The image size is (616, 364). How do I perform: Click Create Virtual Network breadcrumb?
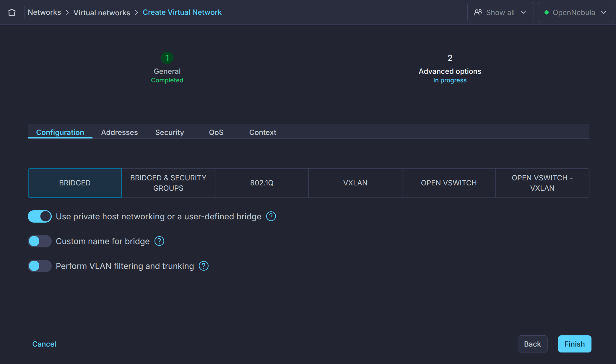(182, 12)
